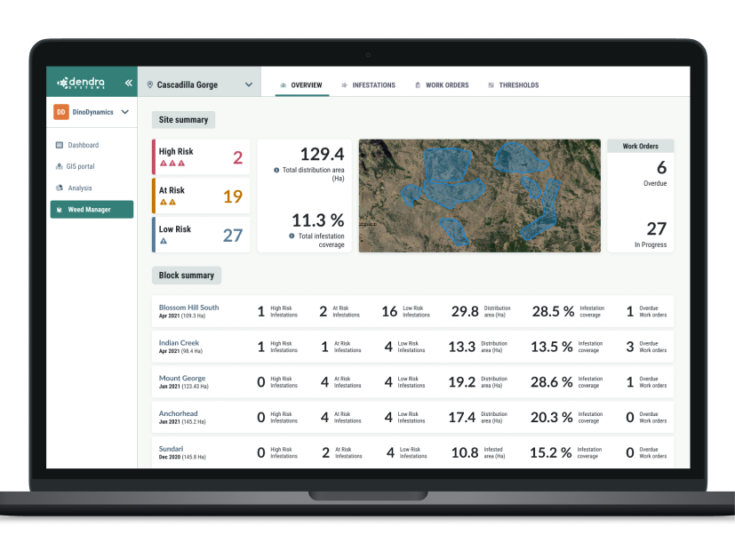Open the Indian Creek block link
The width and height of the screenshot is (735, 560).
click(179, 343)
